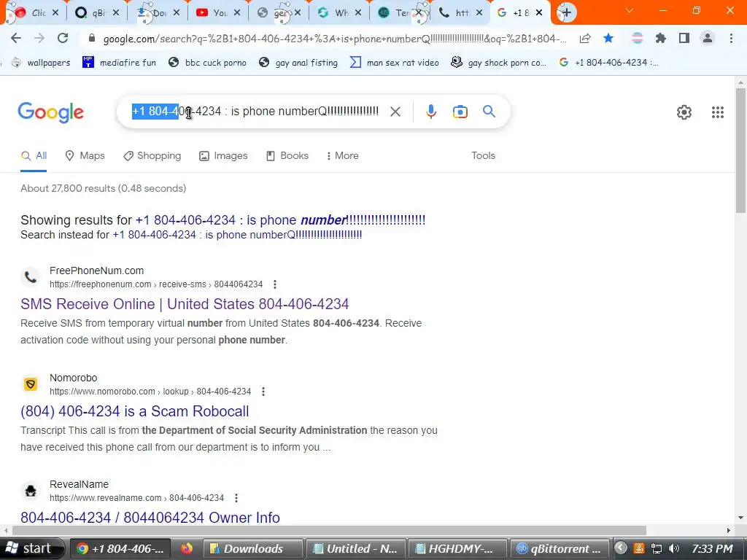The height and width of the screenshot is (560, 747).
Task: Open the Scam Robocall Nomorobo result
Action: pyautogui.click(x=135, y=411)
